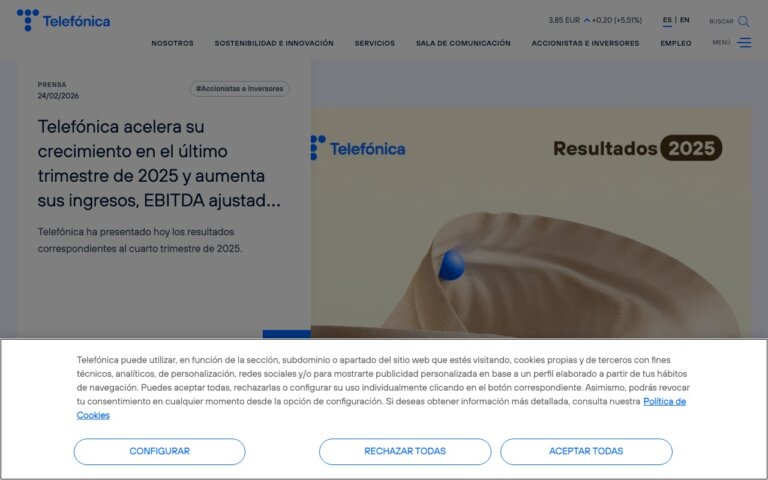Click the #Accionistas e Inversores tag

click(240, 89)
